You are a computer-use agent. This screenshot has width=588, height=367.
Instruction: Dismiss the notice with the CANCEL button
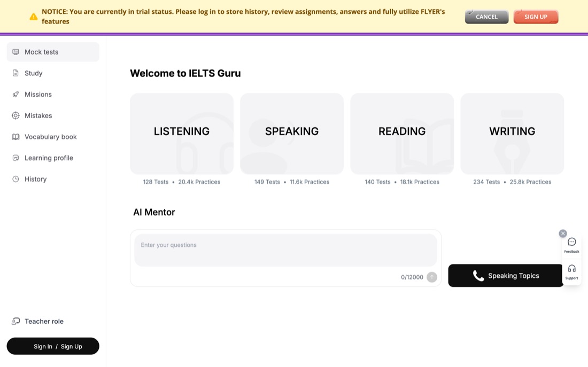click(486, 17)
